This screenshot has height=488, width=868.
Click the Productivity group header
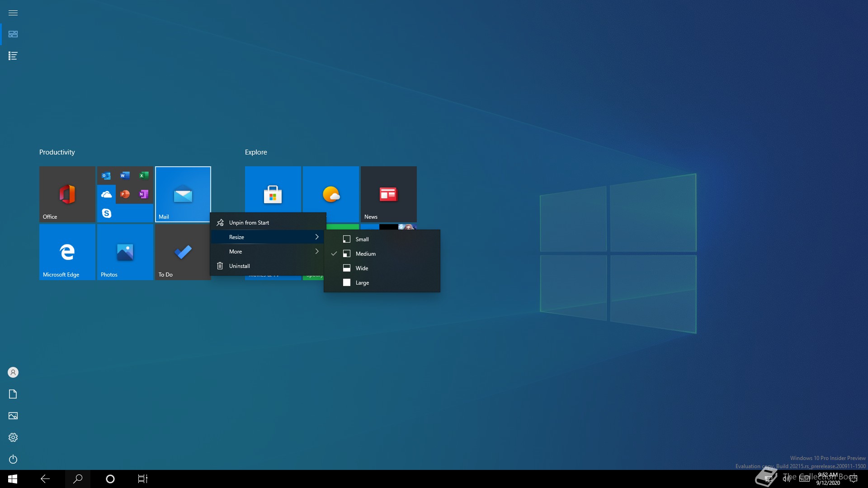click(57, 152)
